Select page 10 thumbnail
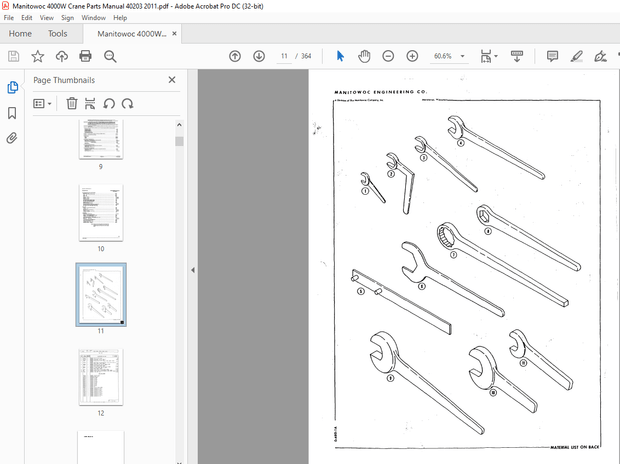620x464 pixels. (101, 213)
